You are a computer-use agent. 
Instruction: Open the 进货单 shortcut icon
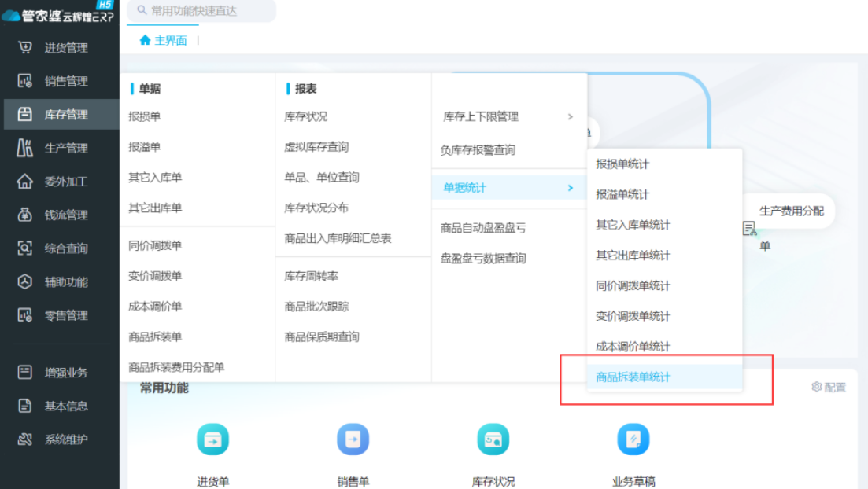point(212,439)
